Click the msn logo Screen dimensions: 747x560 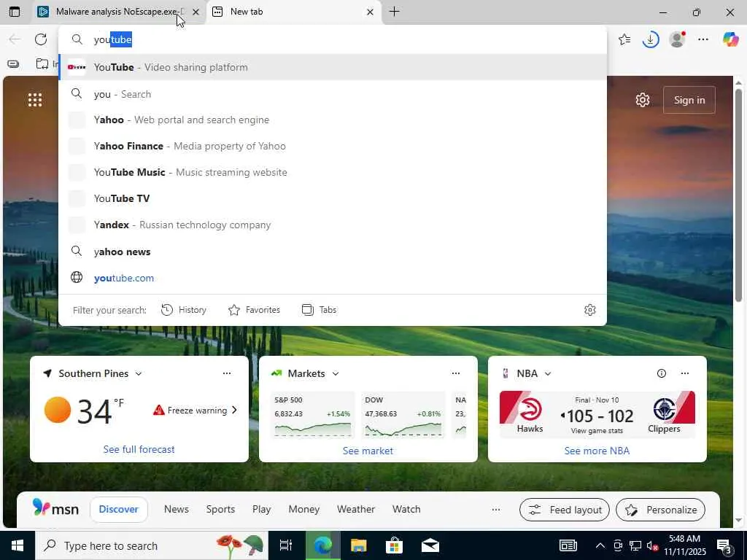coord(55,508)
